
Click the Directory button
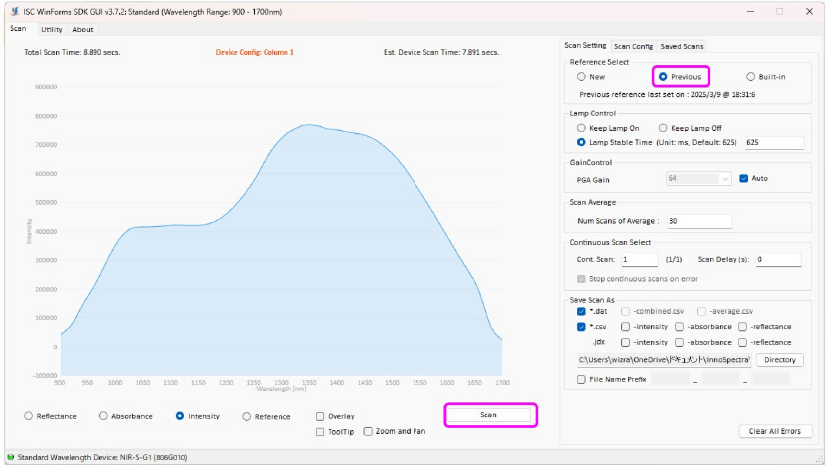(779, 359)
